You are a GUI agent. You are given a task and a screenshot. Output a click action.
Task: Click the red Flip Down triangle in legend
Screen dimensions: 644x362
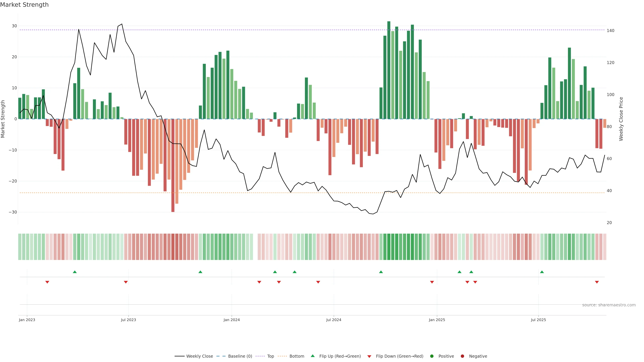369,356
